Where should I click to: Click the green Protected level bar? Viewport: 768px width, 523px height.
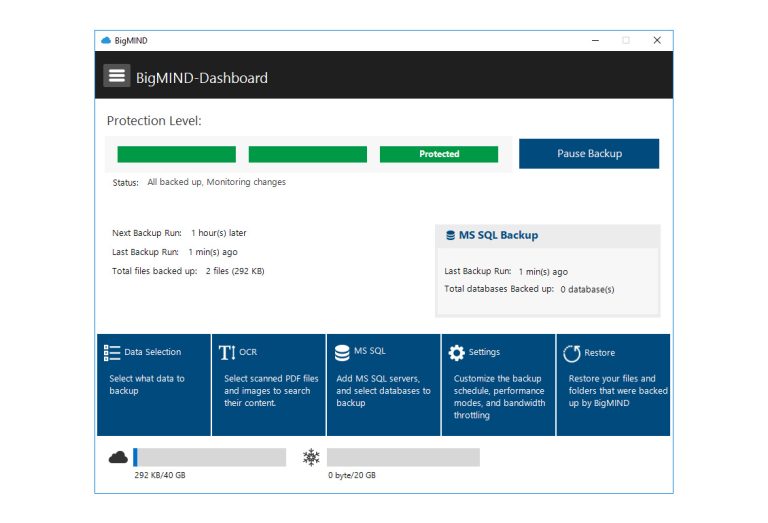tap(439, 154)
